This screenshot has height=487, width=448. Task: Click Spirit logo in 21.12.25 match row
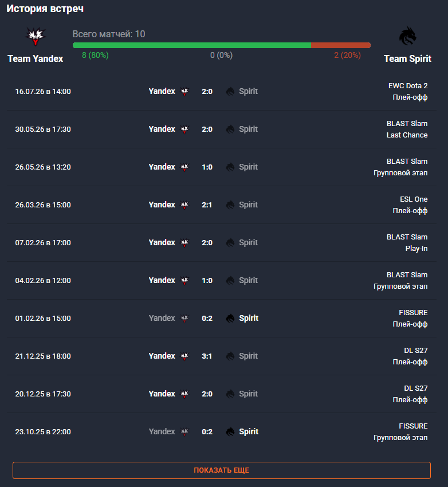230,356
